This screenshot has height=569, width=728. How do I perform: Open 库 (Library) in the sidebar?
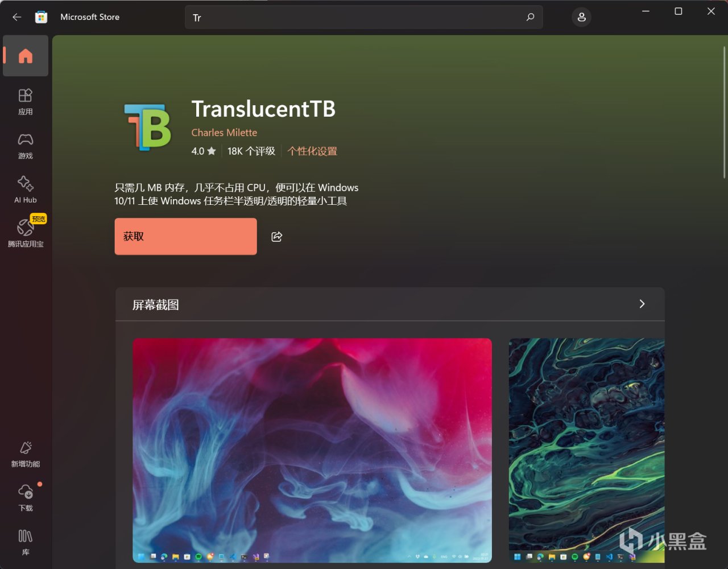[x=26, y=542]
